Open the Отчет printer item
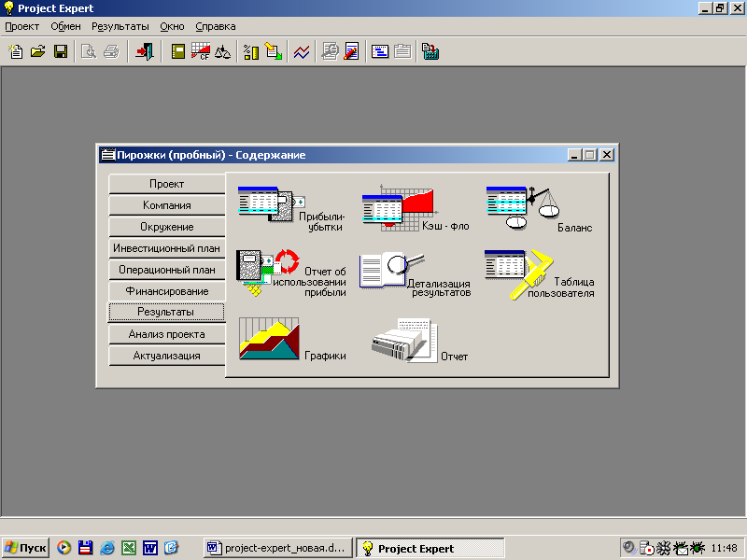This screenshot has width=747, height=560. (419, 341)
